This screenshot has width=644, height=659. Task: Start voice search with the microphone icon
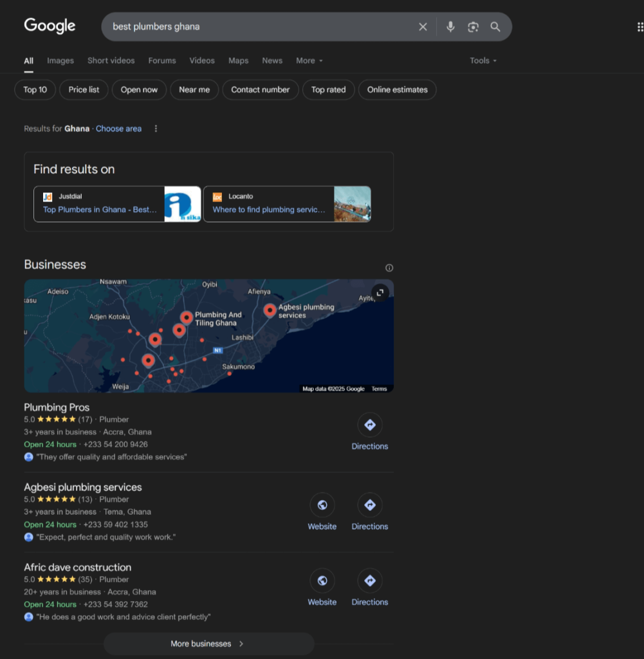point(450,27)
